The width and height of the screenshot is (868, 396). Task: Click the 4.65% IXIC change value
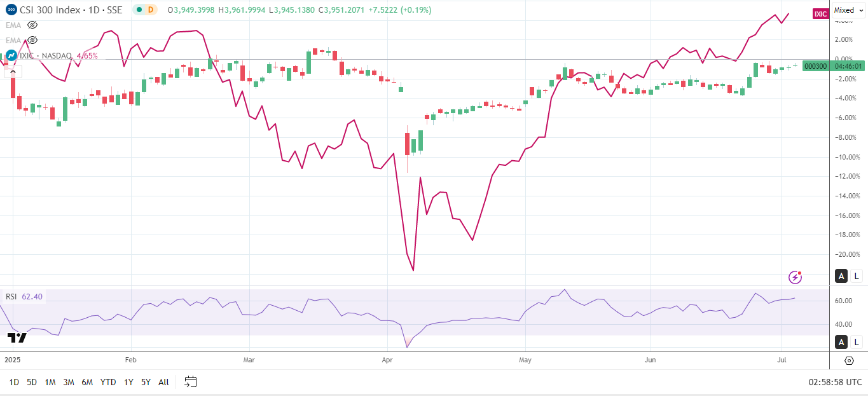[x=87, y=55]
